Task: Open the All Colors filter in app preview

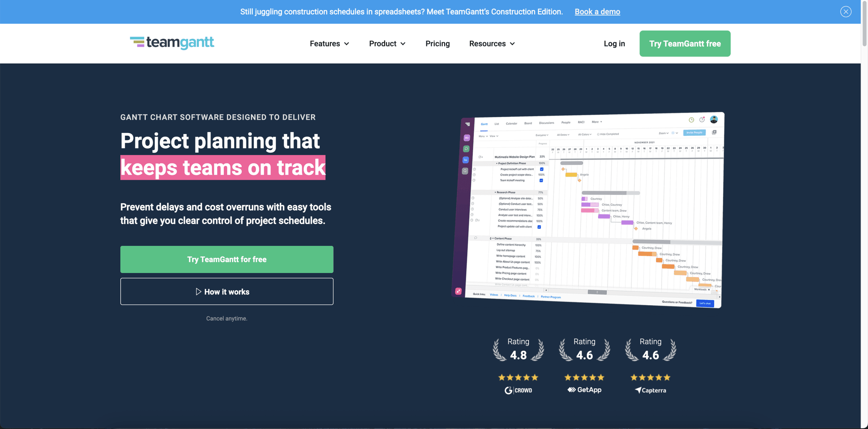Action: (x=585, y=134)
